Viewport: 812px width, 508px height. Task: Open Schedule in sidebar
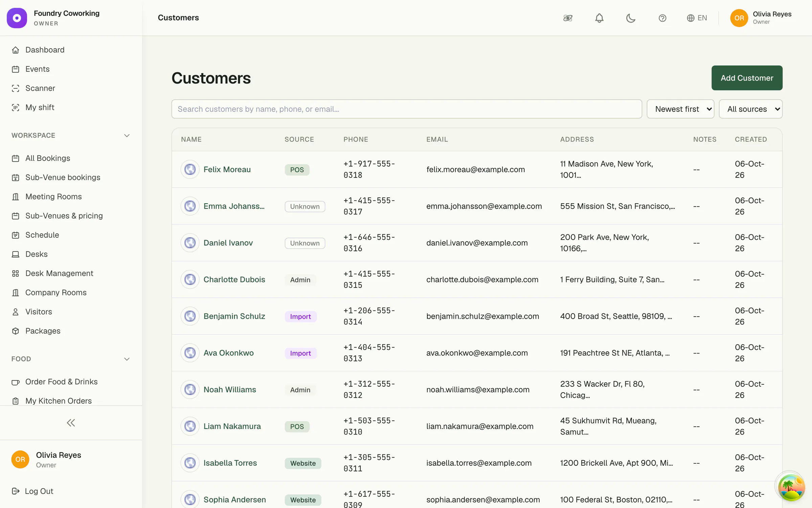(x=42, y=235)
